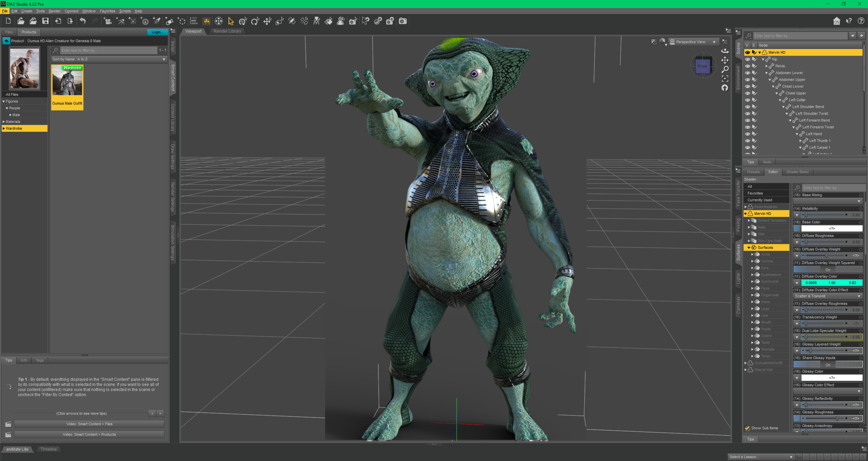The height and width of the screenshot is (461, 868).
Task: Go back using the product back arrow
Action: pos(6,41)
